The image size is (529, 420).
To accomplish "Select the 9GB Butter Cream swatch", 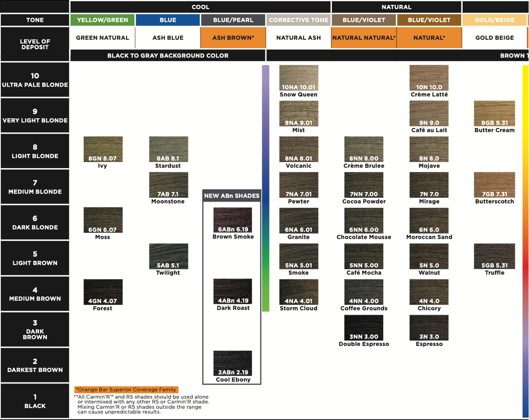I will tap(494, 114).
